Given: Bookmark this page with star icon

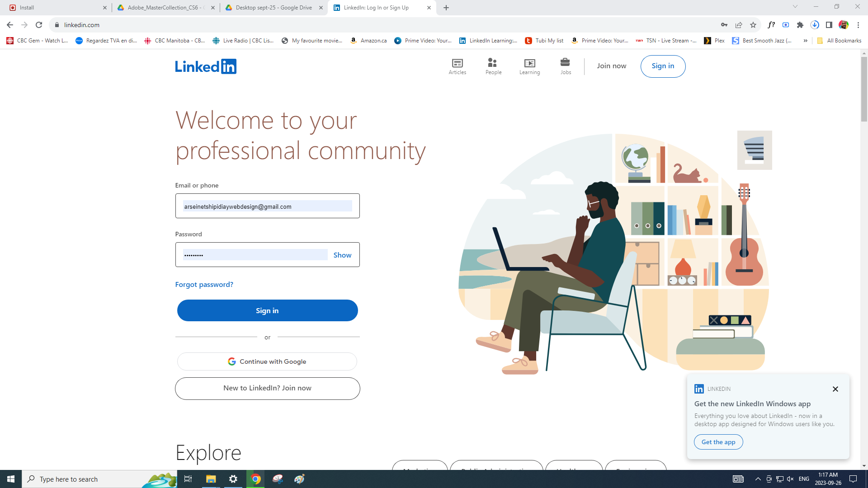Looking at the screenshot, I should [x=753, y=25].
